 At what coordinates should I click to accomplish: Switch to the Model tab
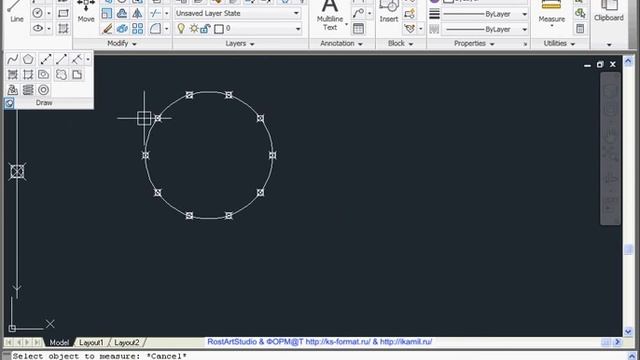(59, 342)
